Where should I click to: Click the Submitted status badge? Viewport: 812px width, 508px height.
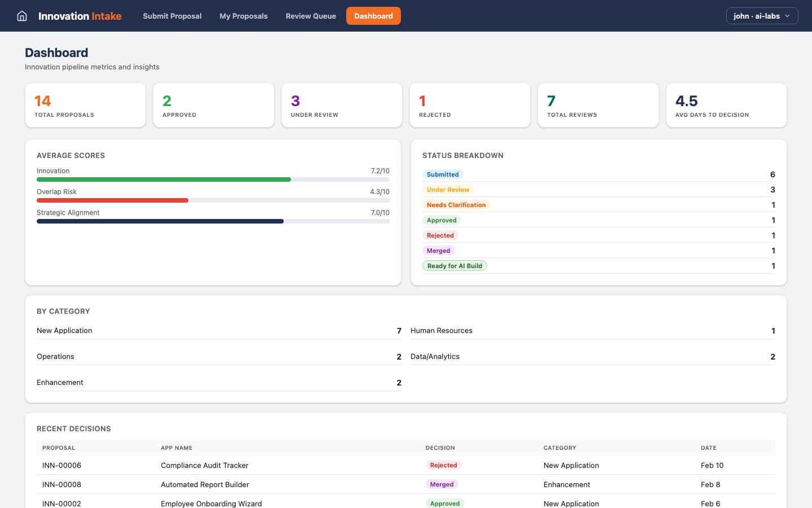click(443, 174)
